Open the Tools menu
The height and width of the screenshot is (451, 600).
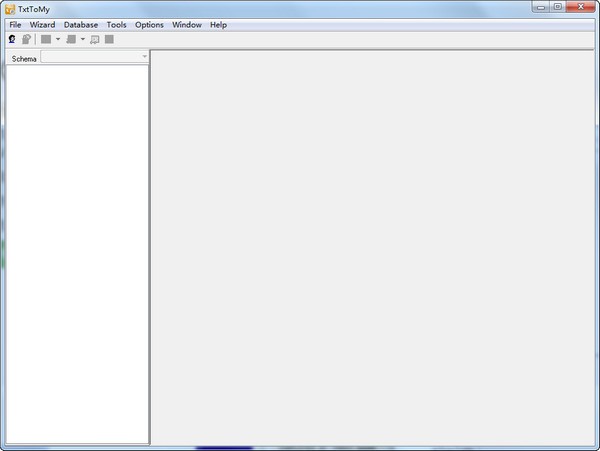[x=117, y=24]
